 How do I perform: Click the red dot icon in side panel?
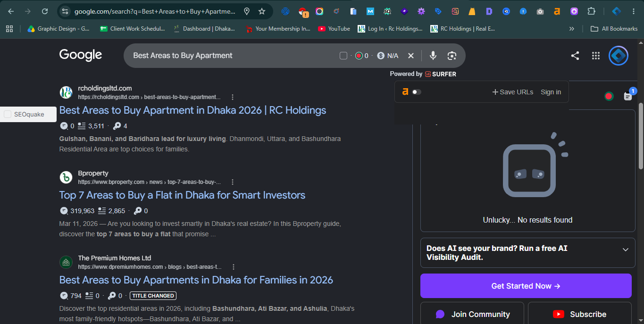[x=609, y=96]
